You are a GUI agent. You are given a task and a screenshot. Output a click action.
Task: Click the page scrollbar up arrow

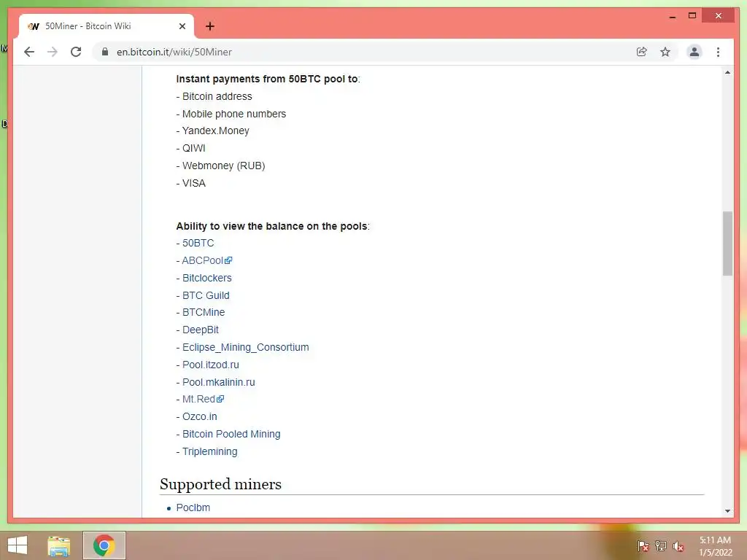727,72
